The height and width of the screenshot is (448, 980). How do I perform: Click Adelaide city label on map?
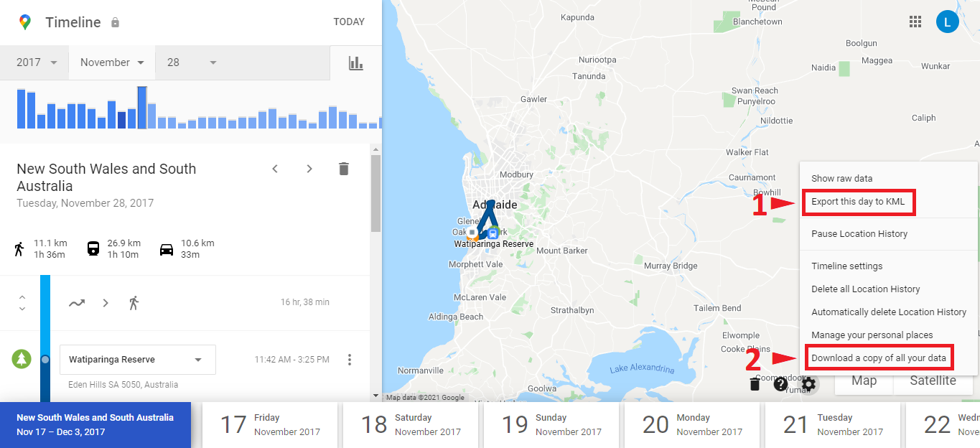pyautogui.click(x=495, y=205)
